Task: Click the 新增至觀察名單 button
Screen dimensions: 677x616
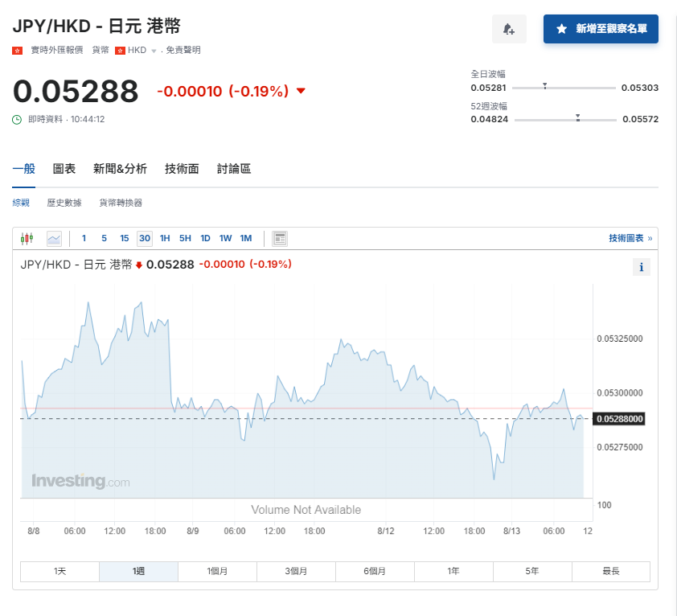Action: point(601,29)
